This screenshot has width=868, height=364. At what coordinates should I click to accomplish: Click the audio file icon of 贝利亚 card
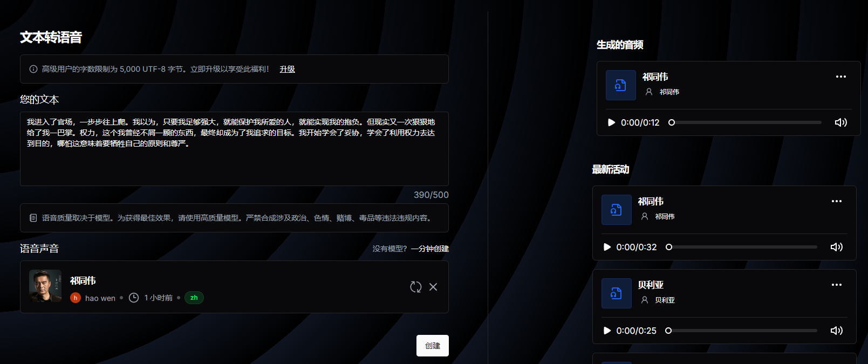tap(617, 293)
